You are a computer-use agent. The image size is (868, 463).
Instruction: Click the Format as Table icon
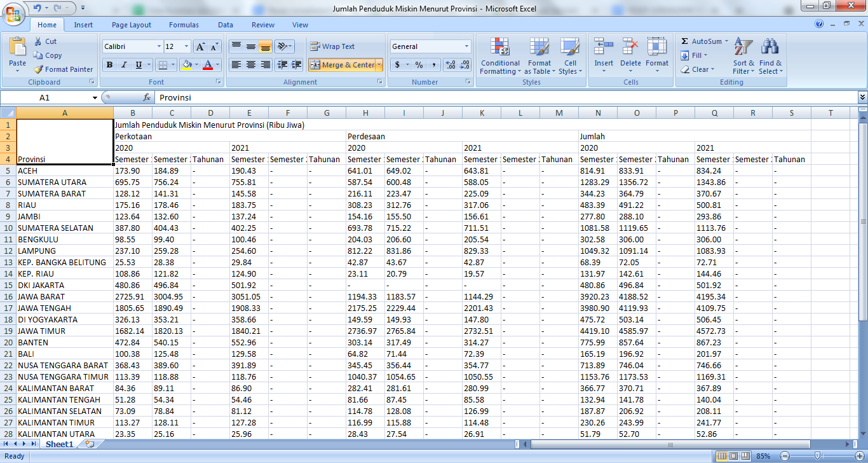pyautogui.click(x=539, y=56)
